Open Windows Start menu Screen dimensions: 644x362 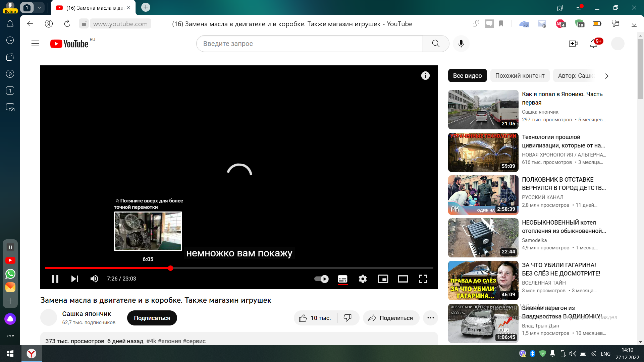(10, 354)
